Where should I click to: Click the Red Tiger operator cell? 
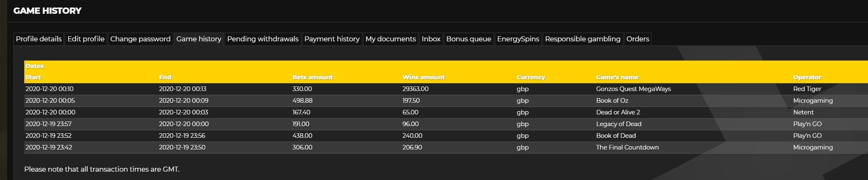coord(807,89)
